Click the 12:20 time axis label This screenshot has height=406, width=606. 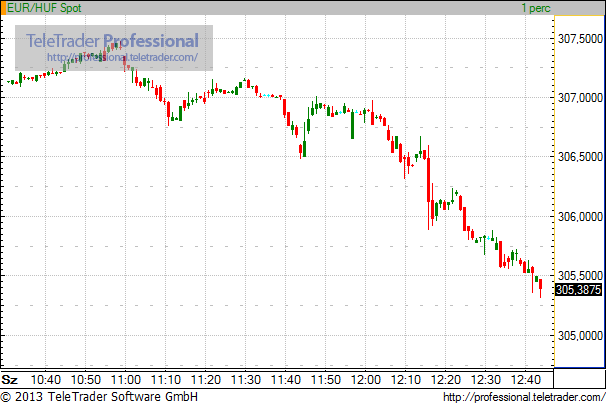point(446,380)
